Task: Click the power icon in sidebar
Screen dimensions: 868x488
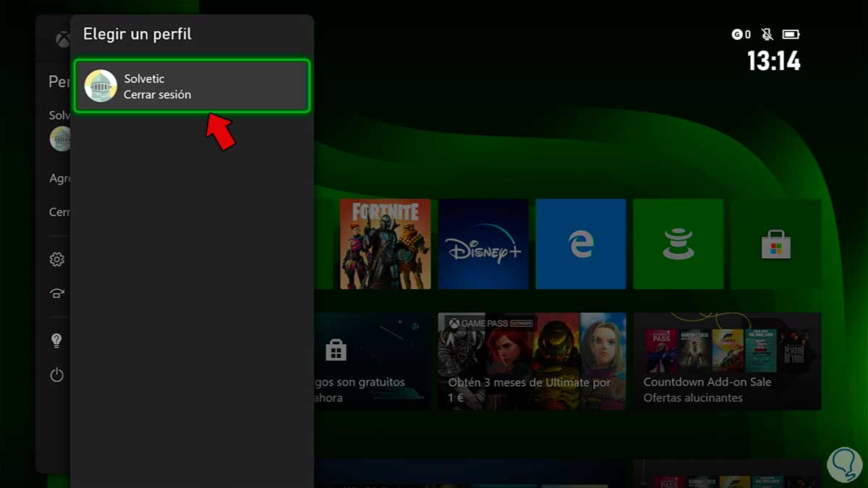Action: 57,375
